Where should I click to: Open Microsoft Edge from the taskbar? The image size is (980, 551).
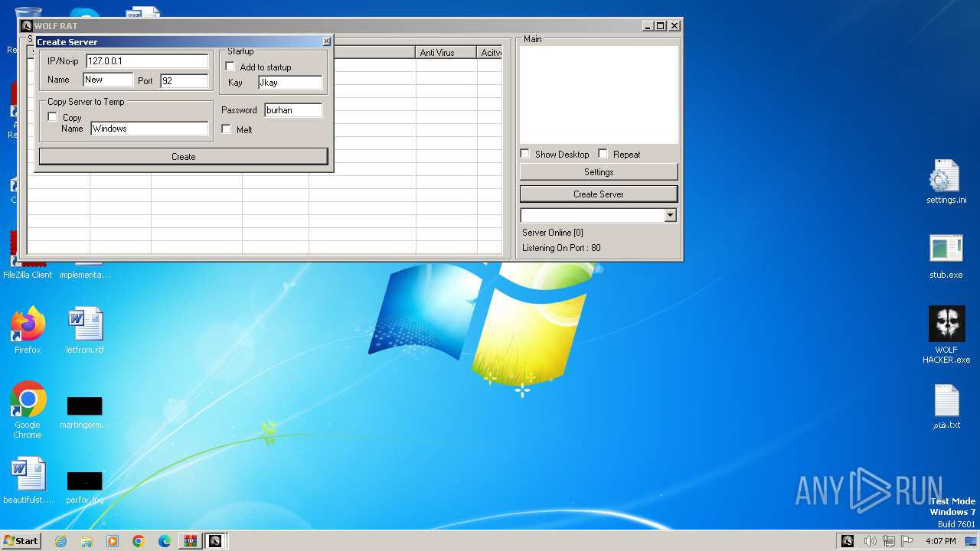point(165,541)
